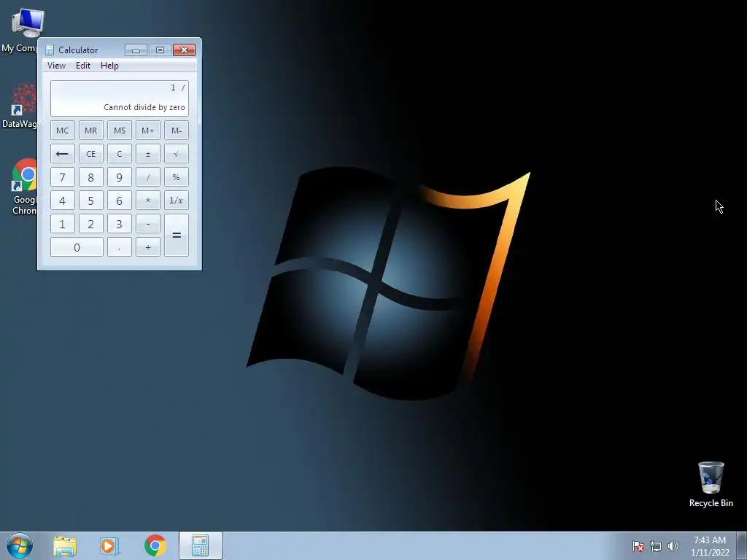Viewport: 747px width, 560px height.
Task: Click the calculator display showing Cannot divide by zero
Action: point(120,98)
